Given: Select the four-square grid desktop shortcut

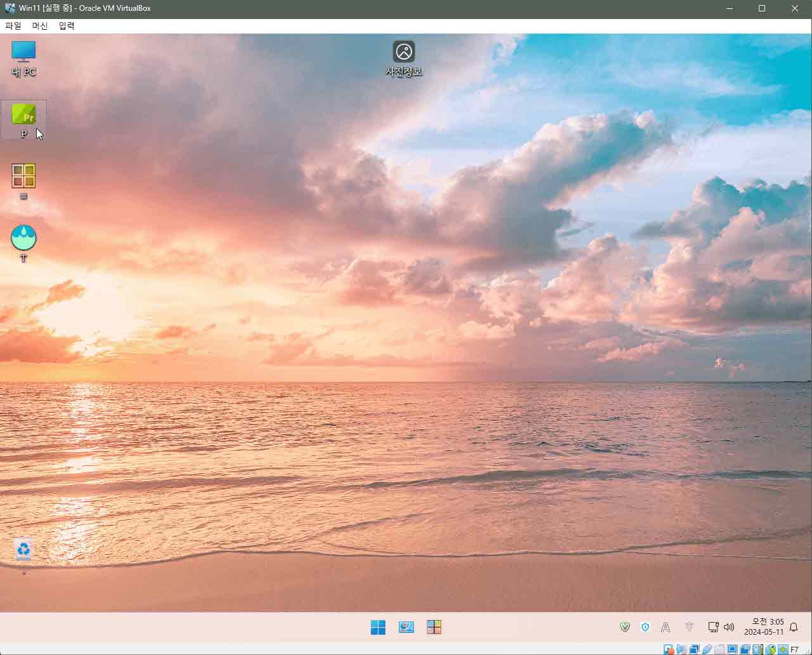Looking at the screenshot, I should 23,182.
